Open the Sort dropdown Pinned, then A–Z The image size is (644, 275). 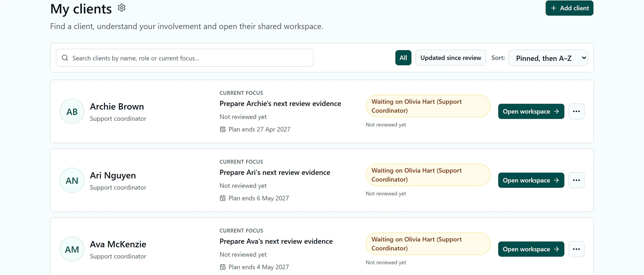548,58
